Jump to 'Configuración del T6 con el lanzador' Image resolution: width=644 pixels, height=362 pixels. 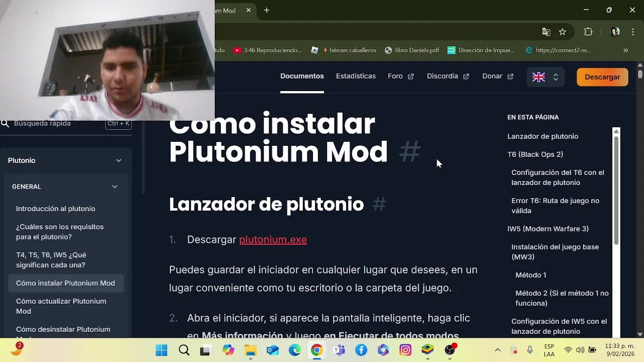tap(557, 177)
